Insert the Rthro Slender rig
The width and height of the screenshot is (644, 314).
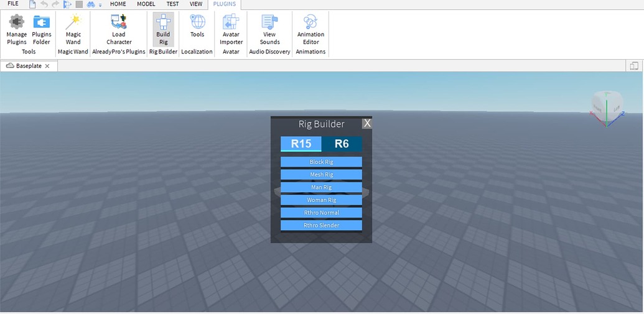(x=321, y=225)
